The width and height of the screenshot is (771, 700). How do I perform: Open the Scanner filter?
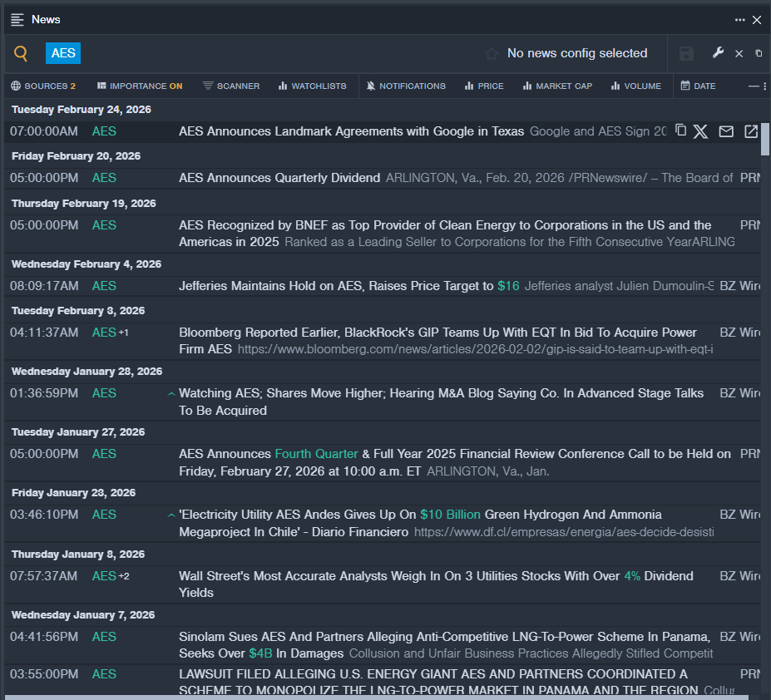coord(231,86)
